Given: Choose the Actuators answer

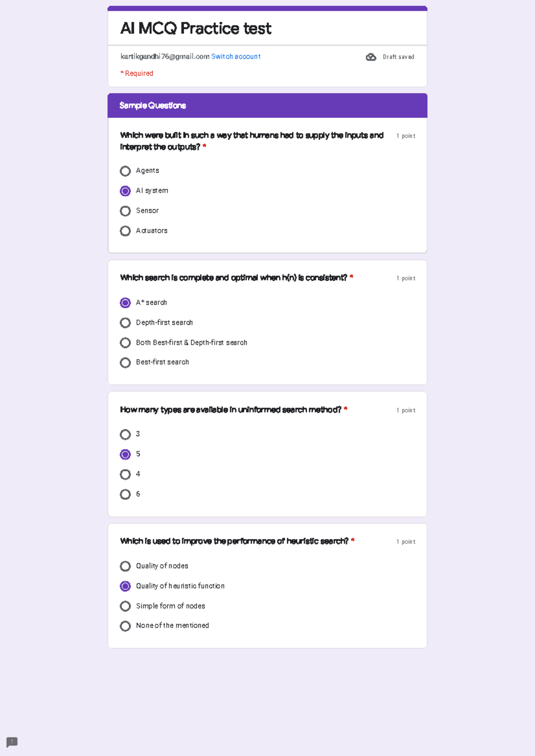Looking at the screenshot, I should tap(125, 231).
